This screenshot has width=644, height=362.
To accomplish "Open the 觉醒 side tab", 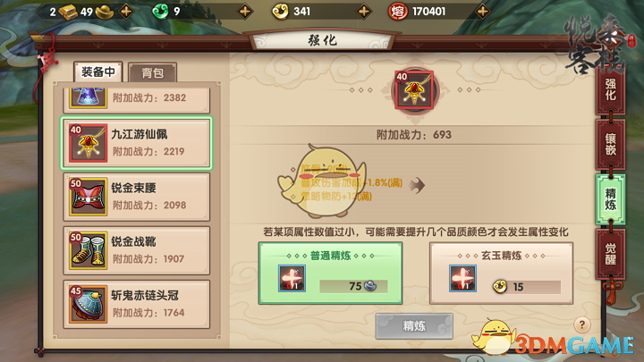I will coord(610,254).
